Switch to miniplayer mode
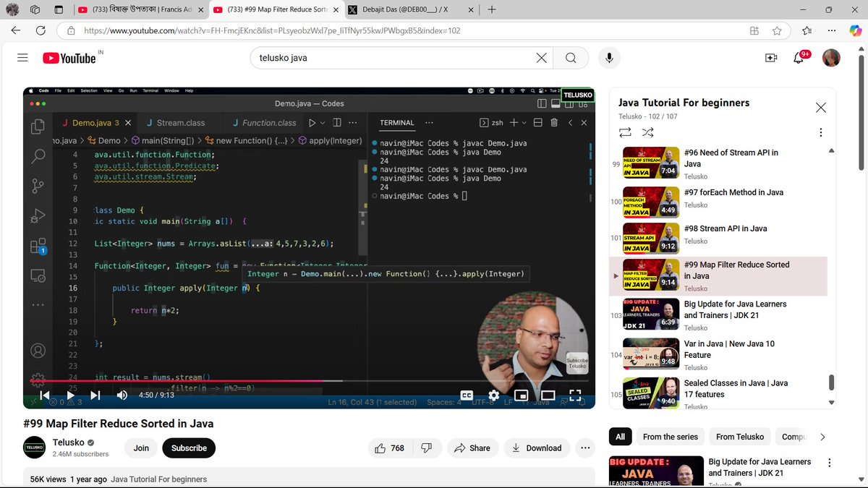 [521, 395]
